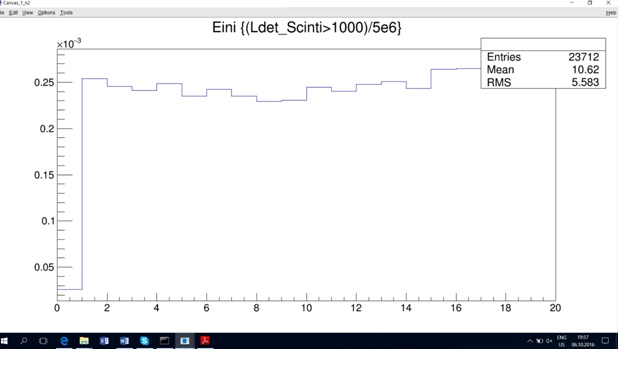This screenshot has height=367, width=625.
Task: Click the battery status tray icon
Action: (539, 341)
